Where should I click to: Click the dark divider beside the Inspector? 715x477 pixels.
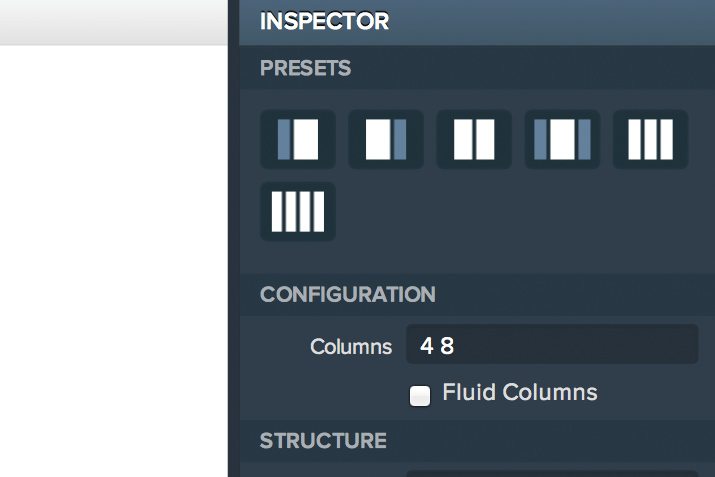(x=233, y=238)
